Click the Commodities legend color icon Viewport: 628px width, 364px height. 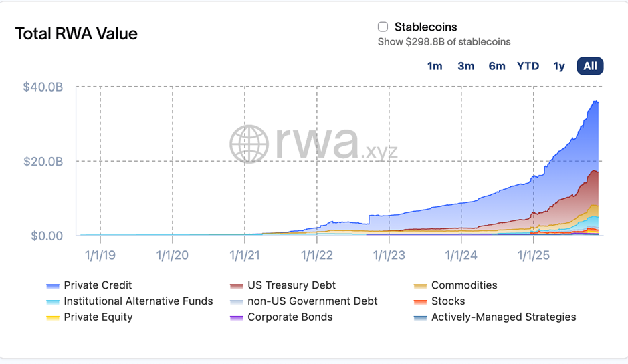(x=421, y=286)
